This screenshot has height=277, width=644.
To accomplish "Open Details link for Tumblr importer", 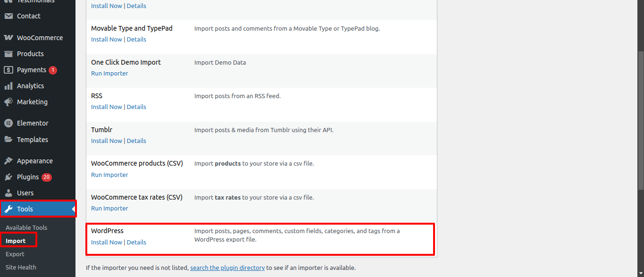I will click(x=136, y=141).
